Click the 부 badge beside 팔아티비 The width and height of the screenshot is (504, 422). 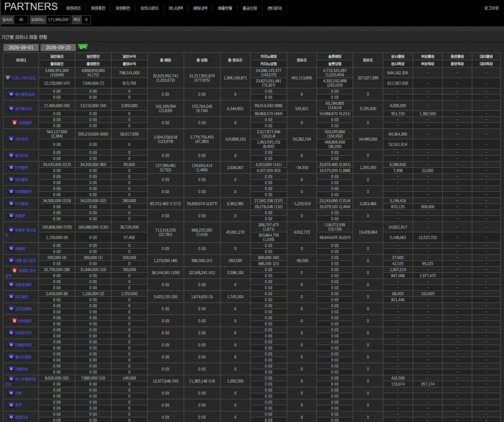tap(11, 155)
